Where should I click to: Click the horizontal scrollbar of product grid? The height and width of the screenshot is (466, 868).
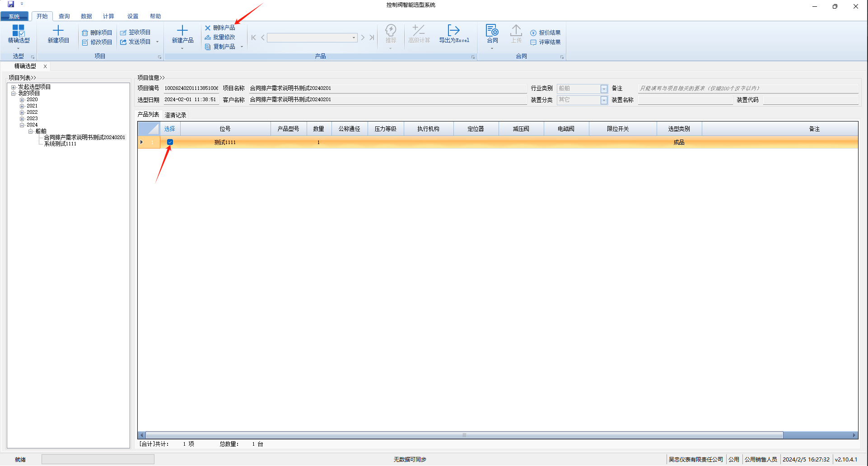pyautogui.click(x=464, y=435)
